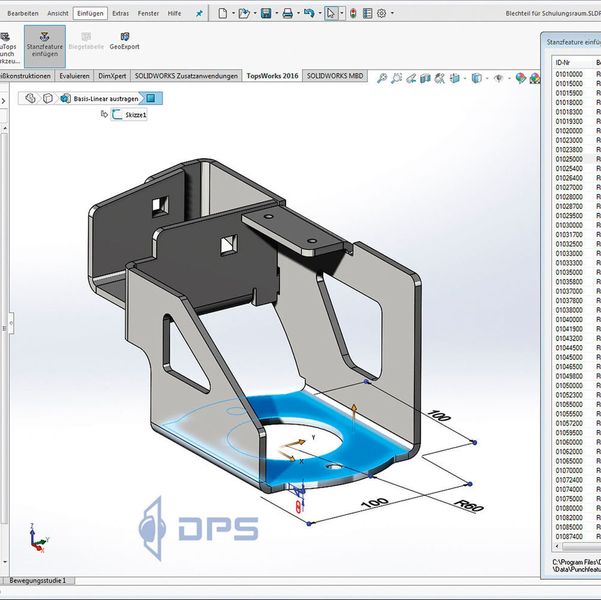Pin the menu bar with the pushpin
Screen dimensions: 601x600
[199, 13]
